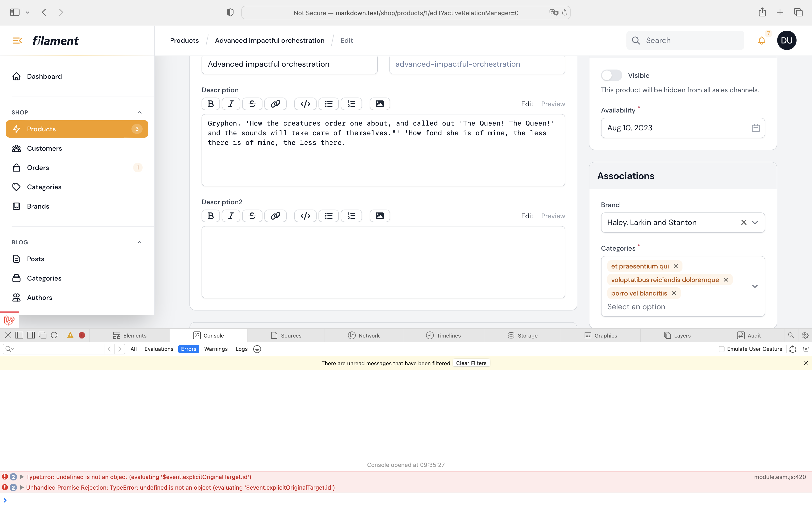Screen dimensions: 812x507
Task: Toggle bold formatting in the Description editor
Action: [210, 104]
